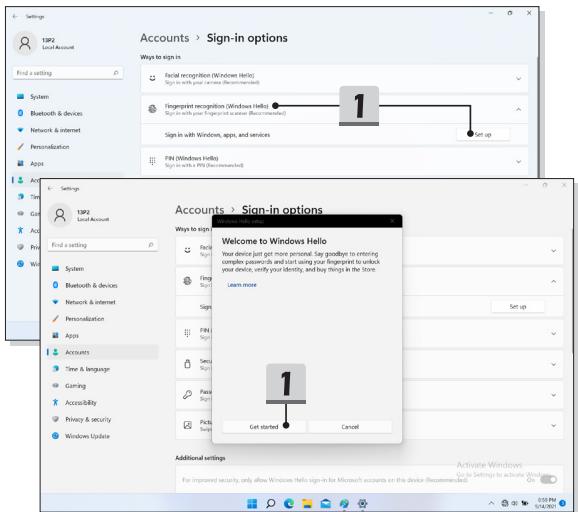The height and width of the screenshot is (512, 578).
Task: Open File Explorer from the taskbar
Action: click(x=307, y=503)
